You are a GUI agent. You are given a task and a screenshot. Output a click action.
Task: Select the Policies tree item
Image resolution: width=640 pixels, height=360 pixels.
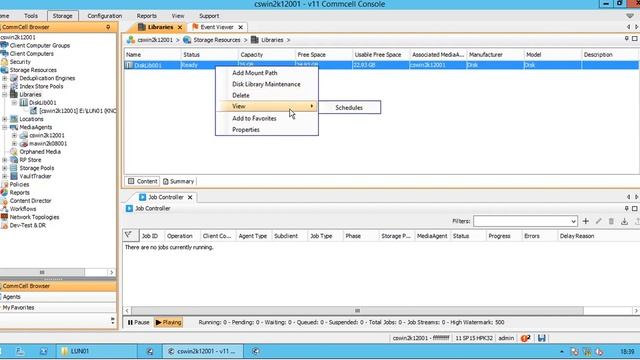pyautogui.click(x=19, y=184)
